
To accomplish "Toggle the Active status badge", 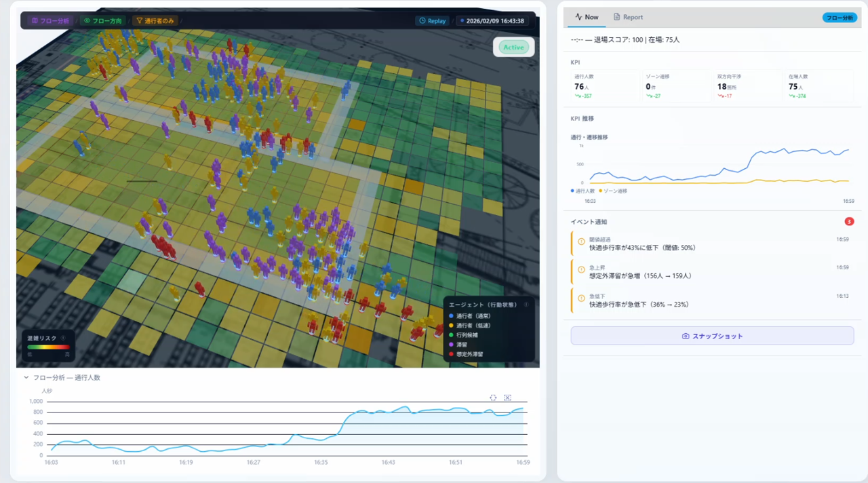I will coord(513,47).
